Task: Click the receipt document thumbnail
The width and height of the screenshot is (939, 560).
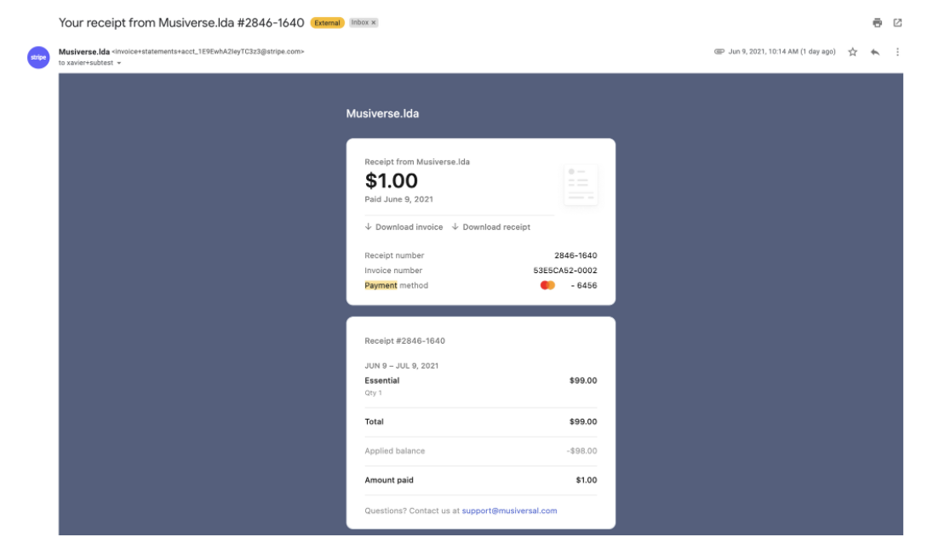Action: (581, 185)
